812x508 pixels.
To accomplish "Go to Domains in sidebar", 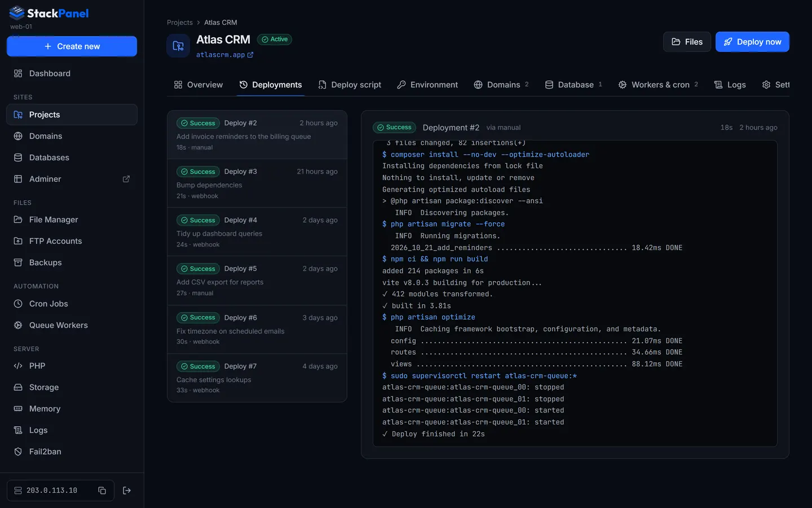I will click(x=72, y=136).
